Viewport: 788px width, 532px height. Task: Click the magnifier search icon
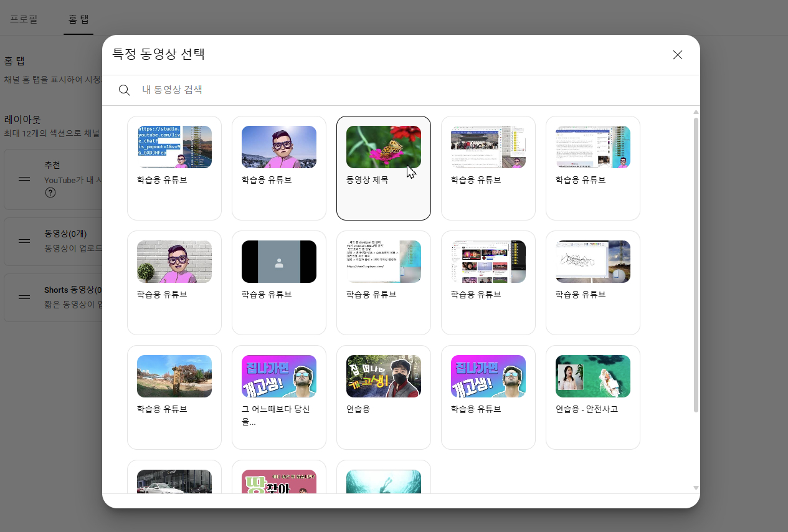tap(125, 90)
